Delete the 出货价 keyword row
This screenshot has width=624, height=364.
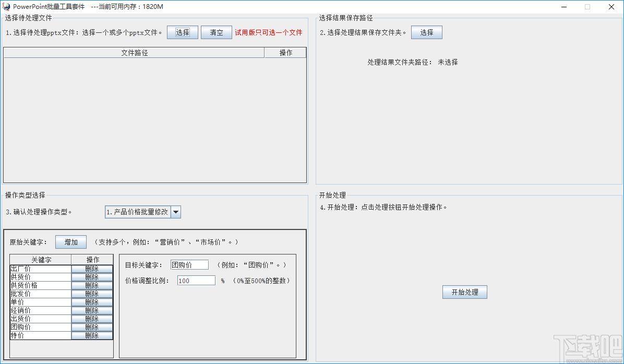[x=92, y=319]
